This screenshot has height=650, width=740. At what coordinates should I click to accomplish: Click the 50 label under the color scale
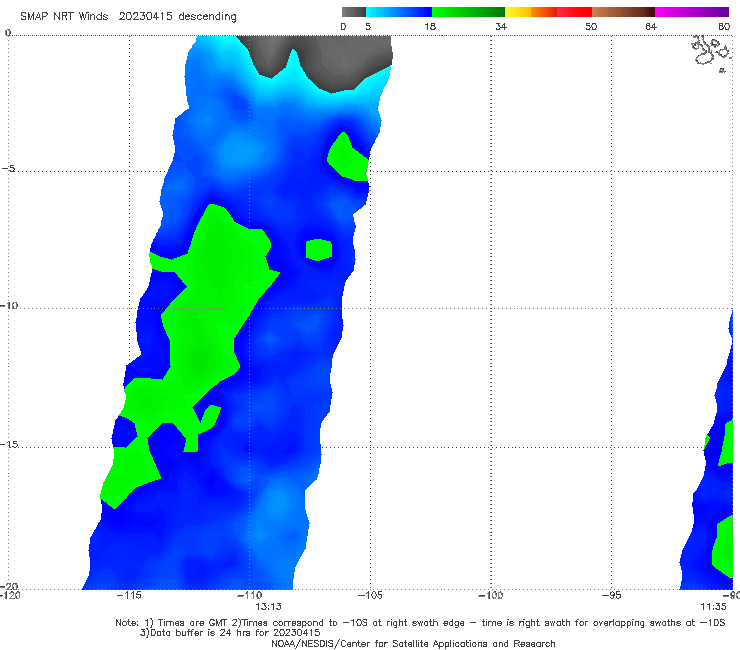pos(591,27)
